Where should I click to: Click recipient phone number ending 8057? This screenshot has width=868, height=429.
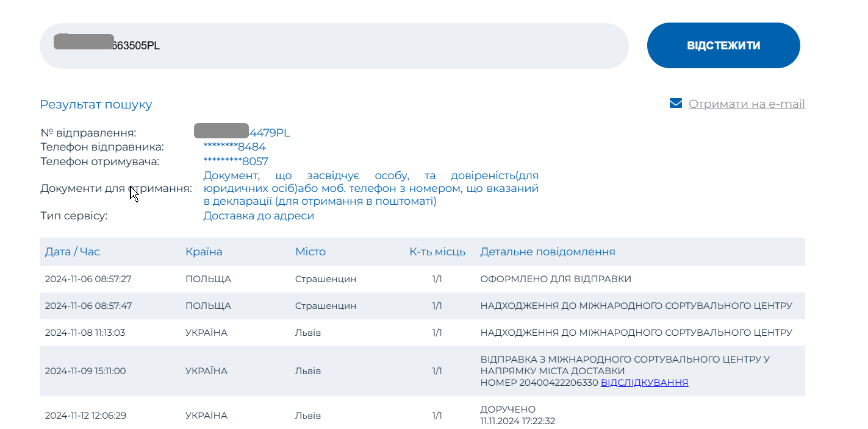(235, 161)
